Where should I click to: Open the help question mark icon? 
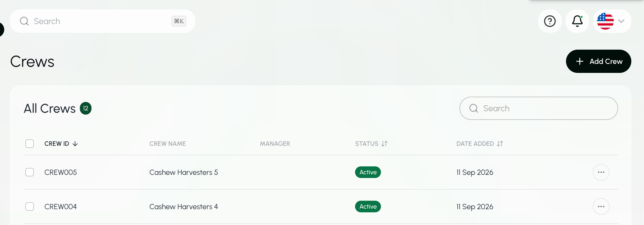tap(550, 21)
